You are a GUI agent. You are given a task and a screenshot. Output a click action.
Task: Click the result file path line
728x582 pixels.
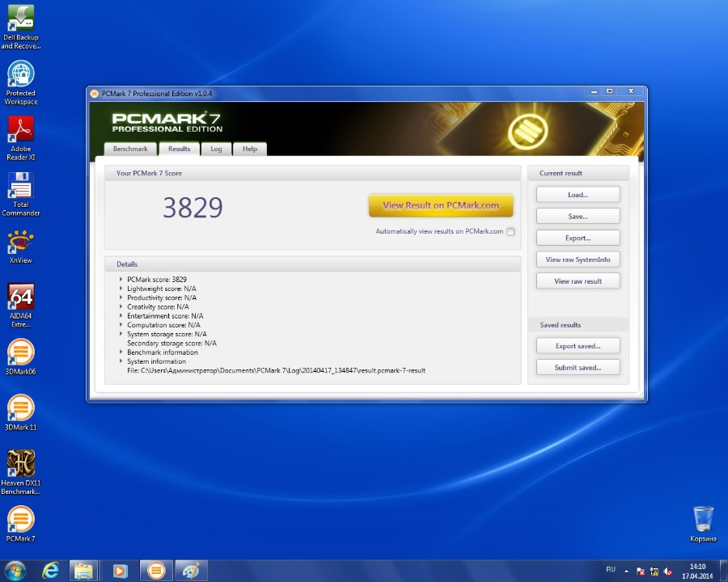coord(277,370)
